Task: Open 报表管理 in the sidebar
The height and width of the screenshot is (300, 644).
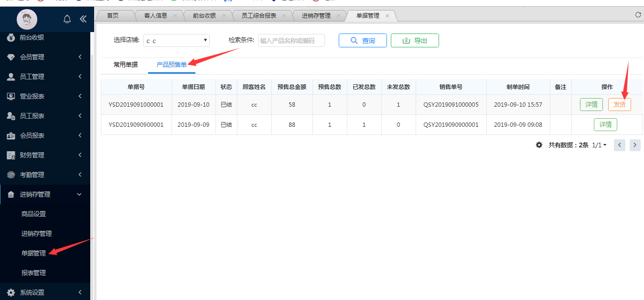Action: [x=33, y=273]
